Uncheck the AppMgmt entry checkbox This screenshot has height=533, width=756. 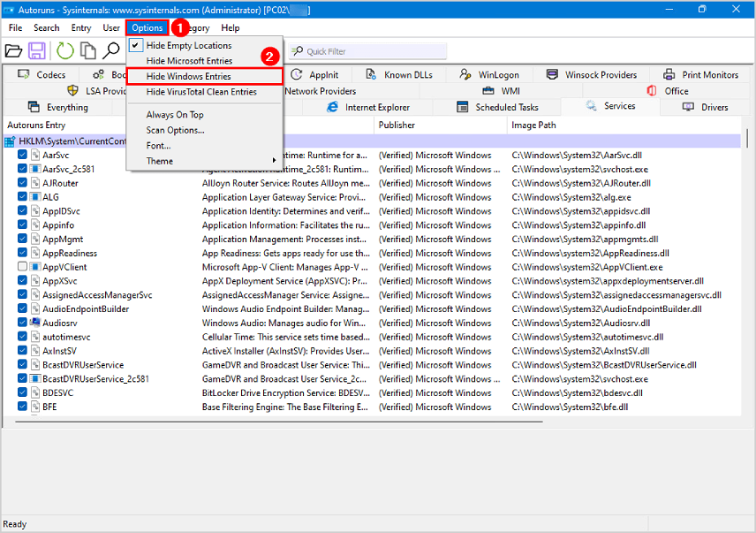(x=22, y=239)
